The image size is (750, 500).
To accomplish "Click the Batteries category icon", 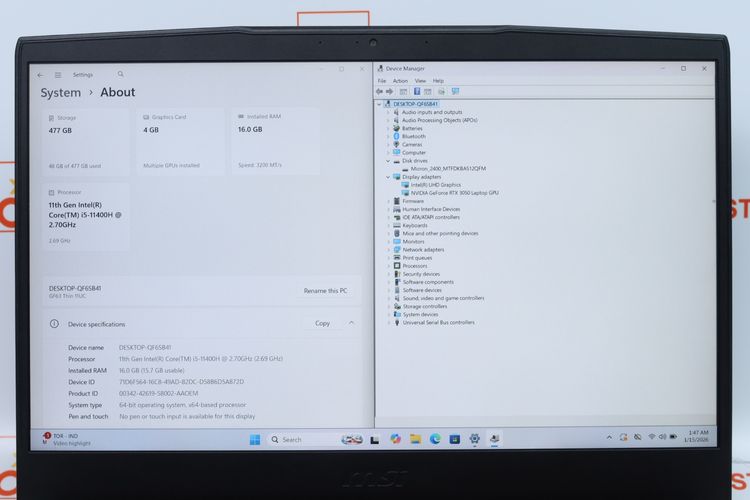I will [396, 128].
